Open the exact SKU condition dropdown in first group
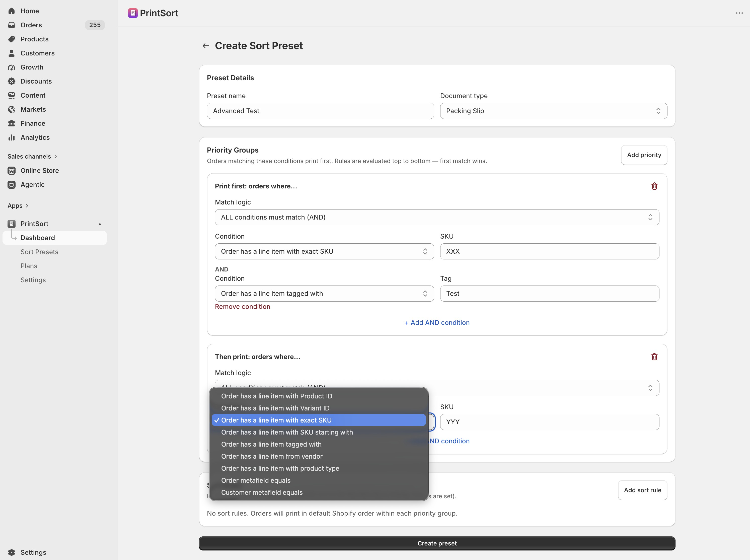 coord(324,252)
